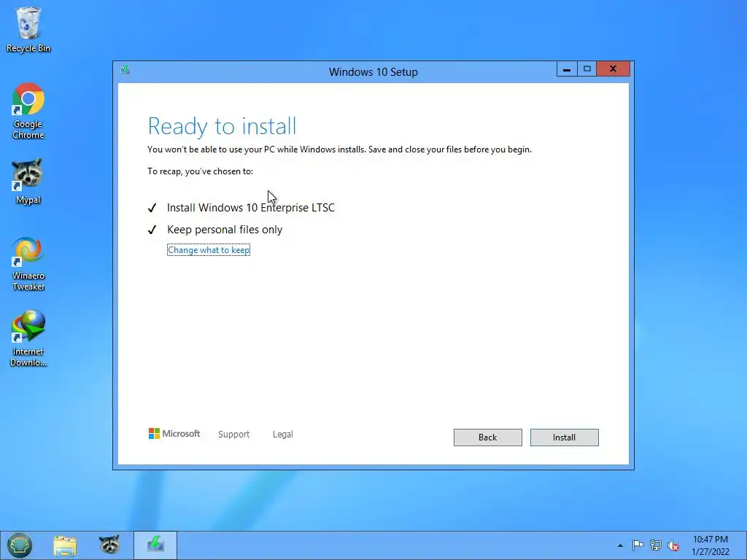Go to the previous step with Back
The image size is (747, 560).
tap(487, 437)
